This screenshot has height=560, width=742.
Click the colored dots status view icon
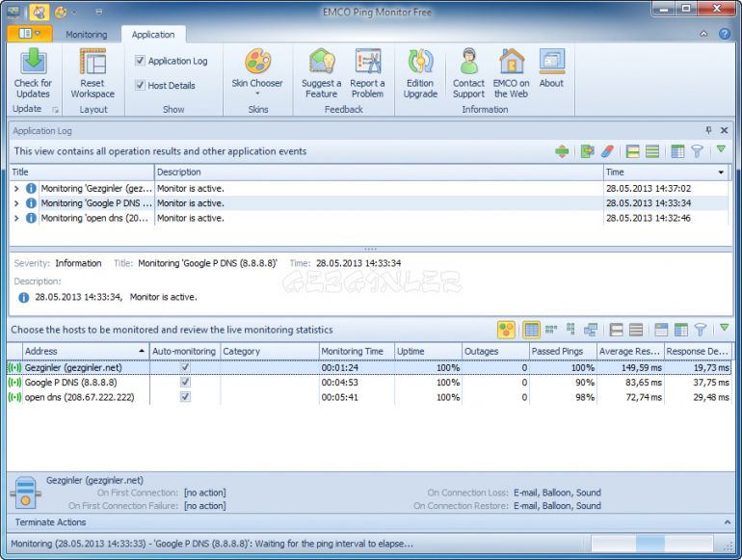(x=506, y=330)
